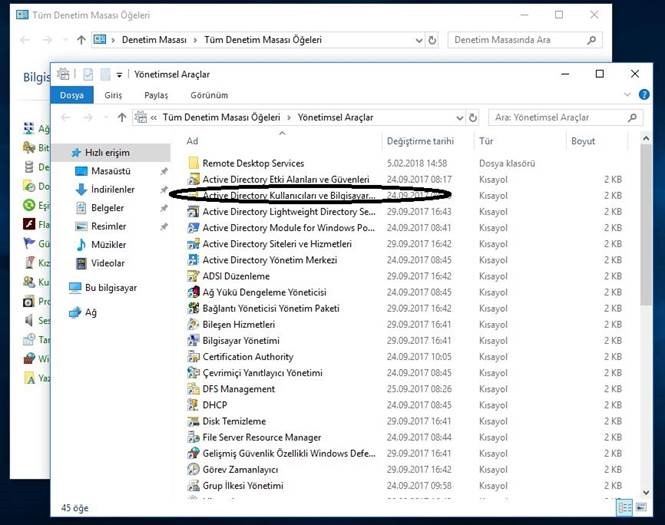665x525 pixels.
Task: Expand the hidden breadcrumb path chevron
Action: (x=154, y=118)
